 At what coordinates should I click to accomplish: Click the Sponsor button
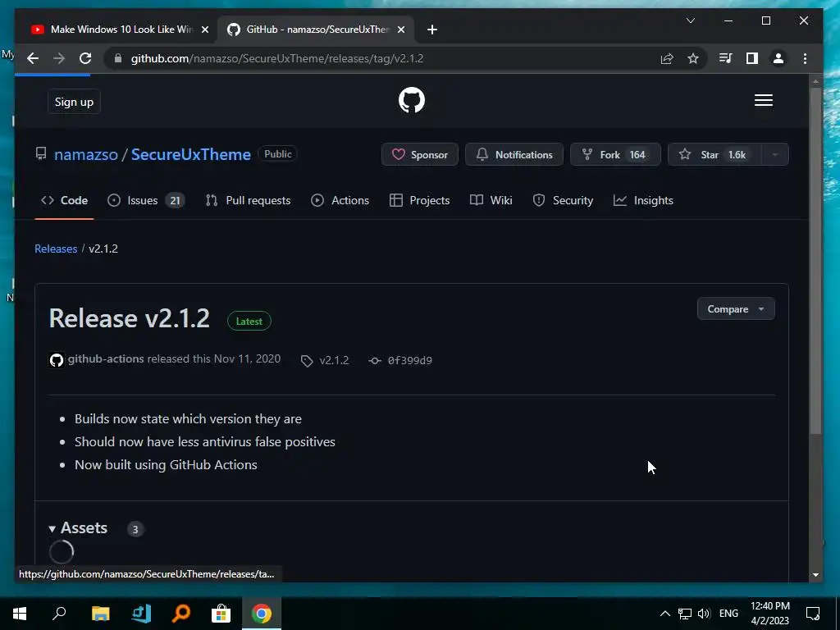pyautogui.click(x=419, y=154)
